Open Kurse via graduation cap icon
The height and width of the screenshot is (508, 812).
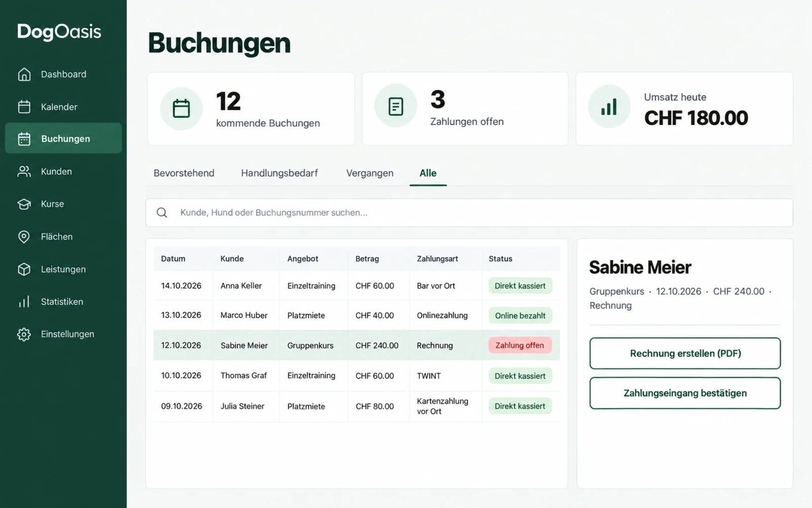[24, 204]
